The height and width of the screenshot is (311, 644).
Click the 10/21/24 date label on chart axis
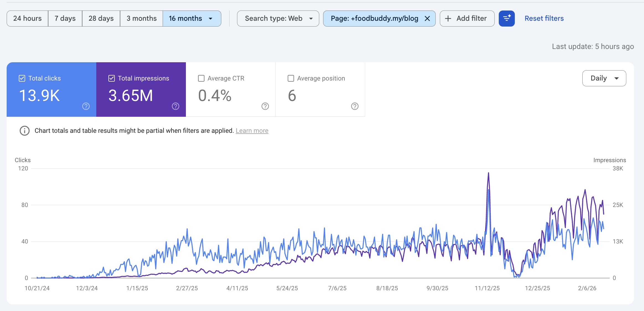pos(37,288)
